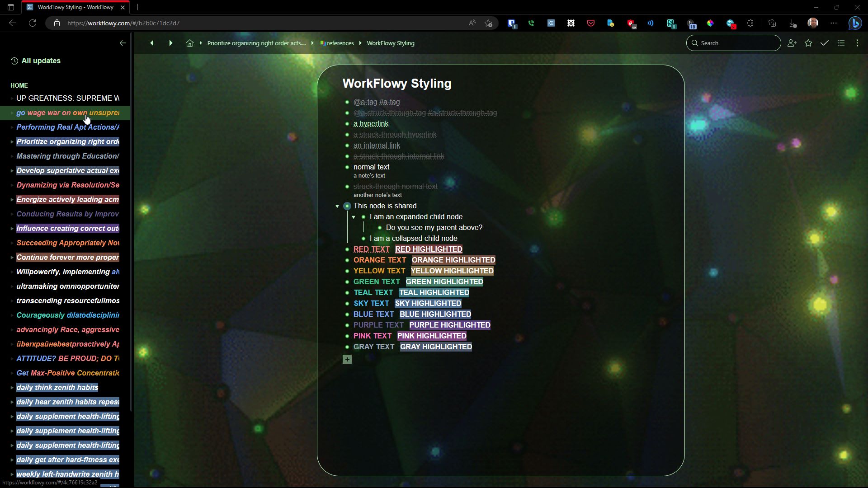Star this WorkFlowy page
868x488 pixels.
(808, 43)
